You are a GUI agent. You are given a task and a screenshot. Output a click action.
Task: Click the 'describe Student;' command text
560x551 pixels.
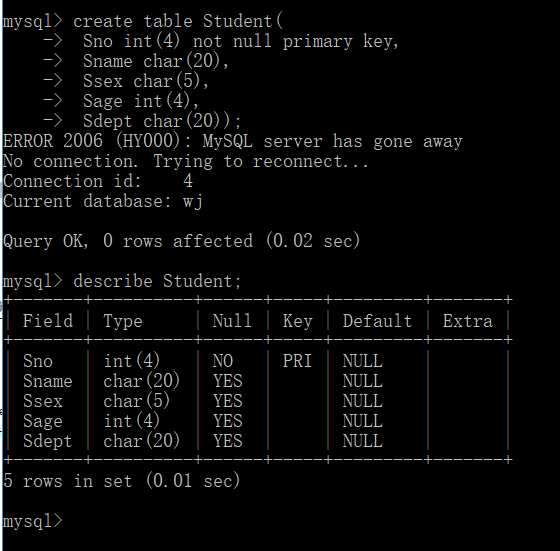(x=157, y=281)
